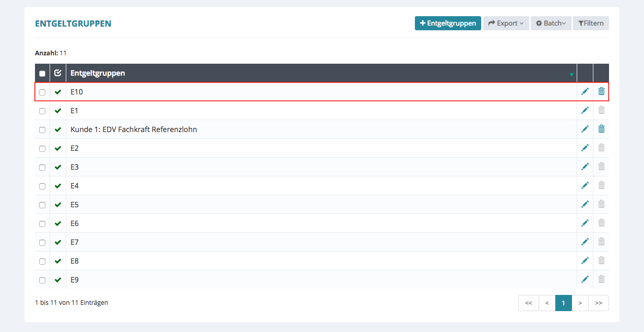644x332 pixels.
Task: Tick the select-all checkbox in table header
Action: tap(42, 74)
